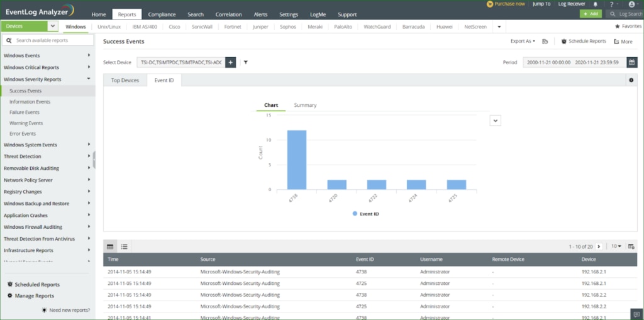Click the Period date range field
This screenshot has height=320, width=644.
(575, 62)
